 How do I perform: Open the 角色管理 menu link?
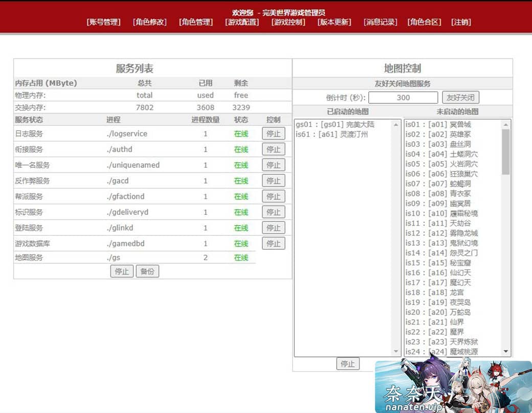tap(196, 22)
